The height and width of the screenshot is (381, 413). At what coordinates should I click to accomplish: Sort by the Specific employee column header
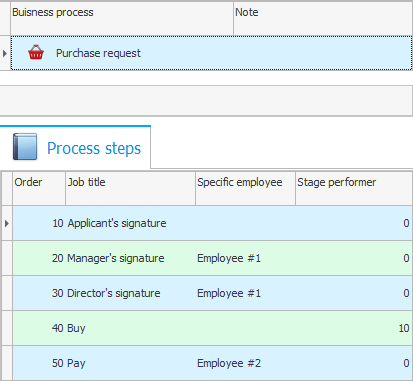(x=245, y=188)
